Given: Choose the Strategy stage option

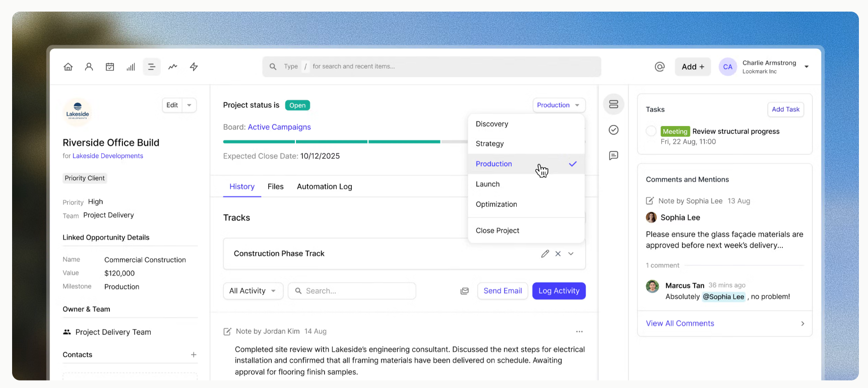Looking at the screenshot, I should pos(526,144).
